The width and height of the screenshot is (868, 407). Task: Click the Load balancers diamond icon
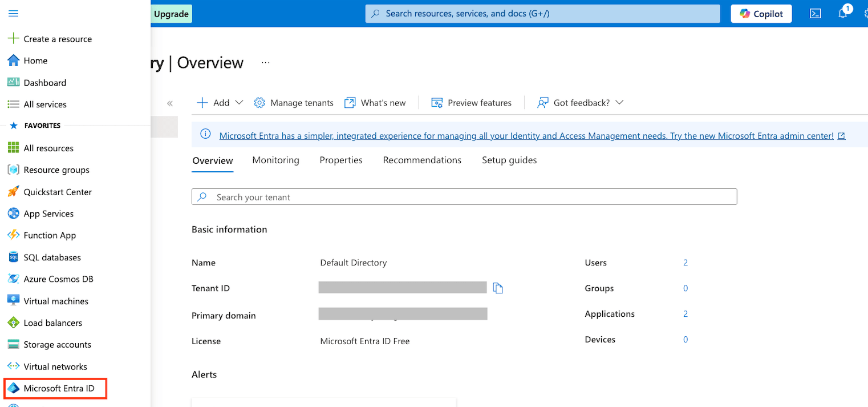(13, 323)
